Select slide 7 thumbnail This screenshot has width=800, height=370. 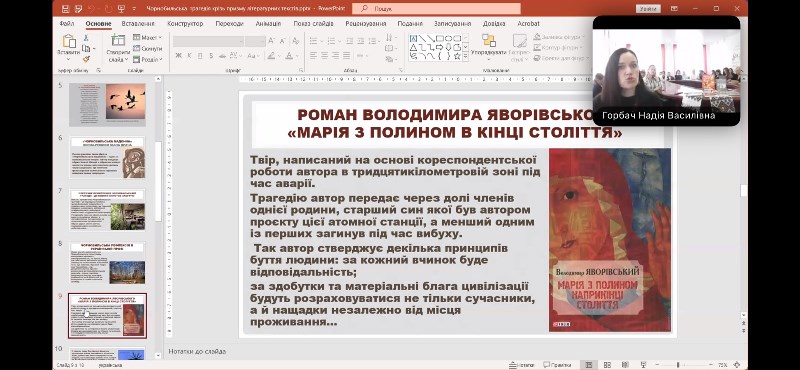tap(107, 209)
